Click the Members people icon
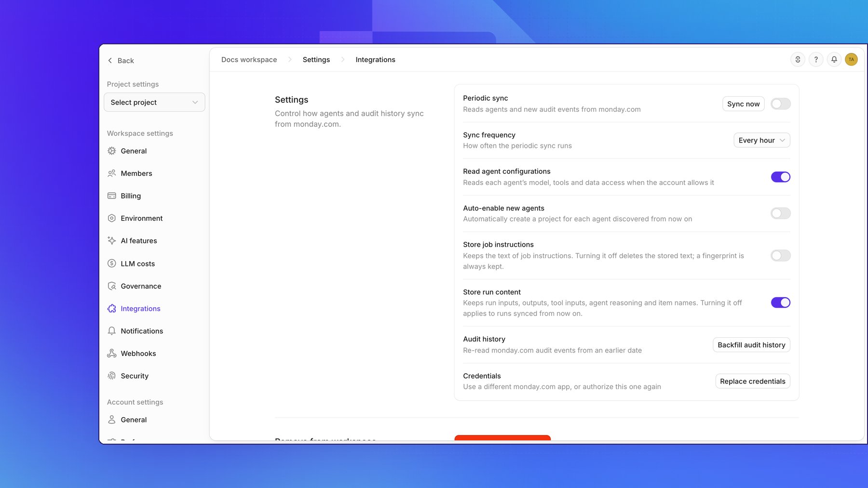Image resolution: width=868 pixels, height=488 pixels. pyautogui.click(x=112, y=173)
